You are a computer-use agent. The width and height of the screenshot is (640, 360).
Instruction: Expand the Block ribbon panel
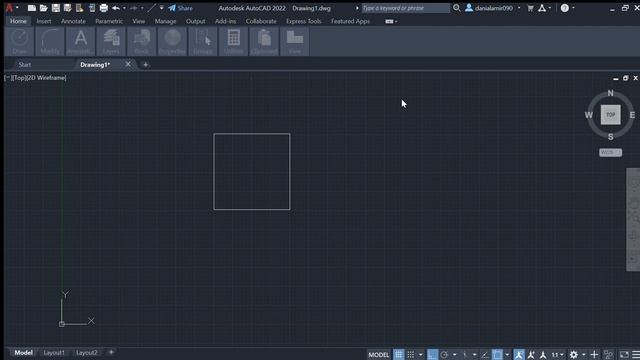coord(142,41)
